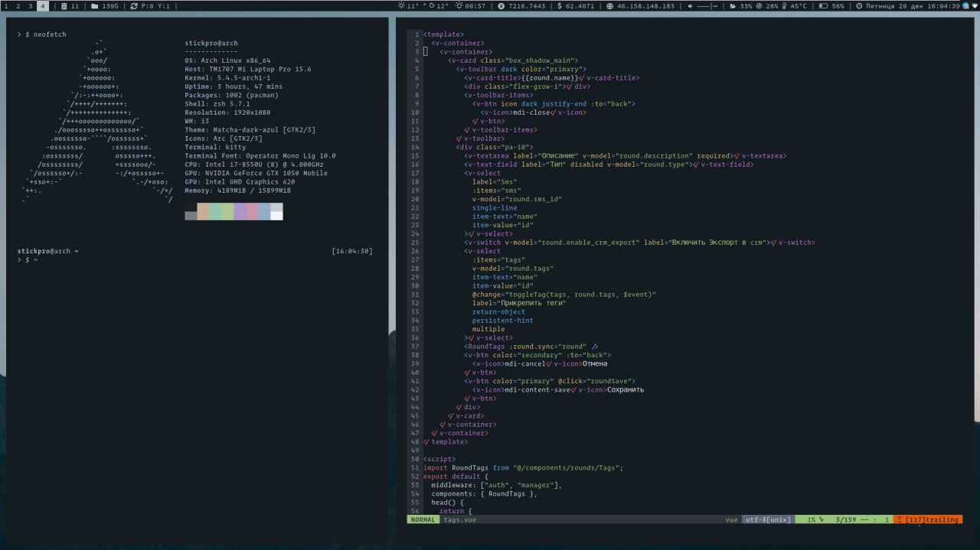This screenshot has height=550, width=980.
Task: Click the temperature icon beside 45°C
Action: [784, 5]
